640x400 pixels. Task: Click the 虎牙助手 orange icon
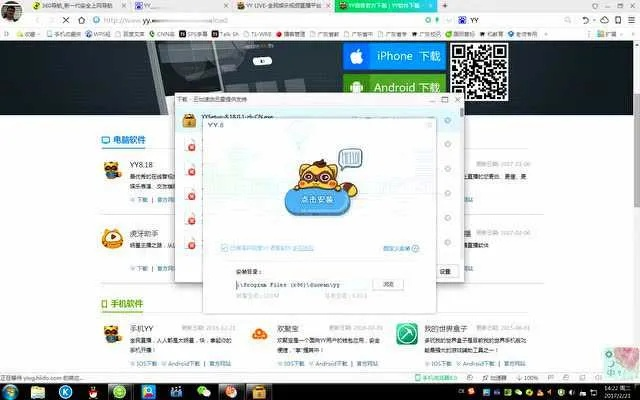(112, 239)
